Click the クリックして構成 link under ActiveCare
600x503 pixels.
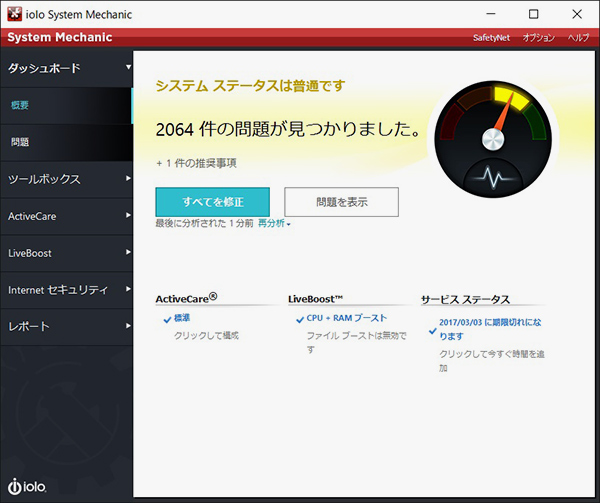[204, 336]
